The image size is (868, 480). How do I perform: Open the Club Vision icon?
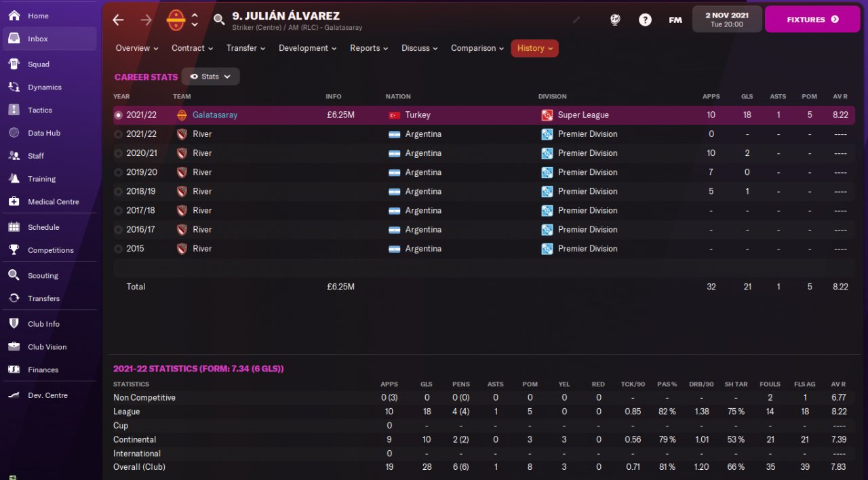(14, 347)
